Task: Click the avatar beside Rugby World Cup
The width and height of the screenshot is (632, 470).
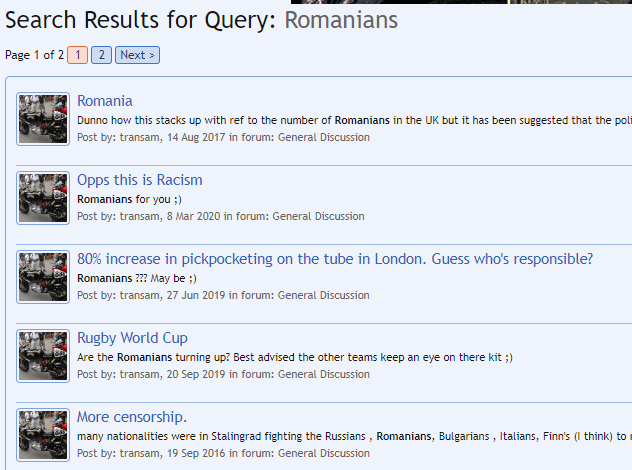Action: pyautogui.click(x=43, y=356)
